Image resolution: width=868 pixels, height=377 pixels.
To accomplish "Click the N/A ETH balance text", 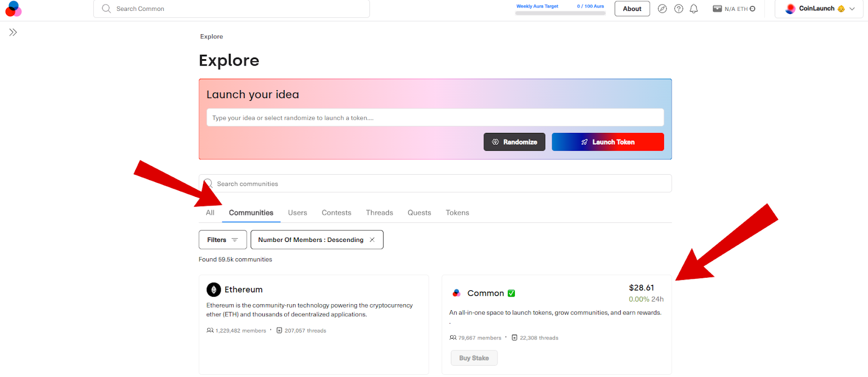I will coord(736,9).
